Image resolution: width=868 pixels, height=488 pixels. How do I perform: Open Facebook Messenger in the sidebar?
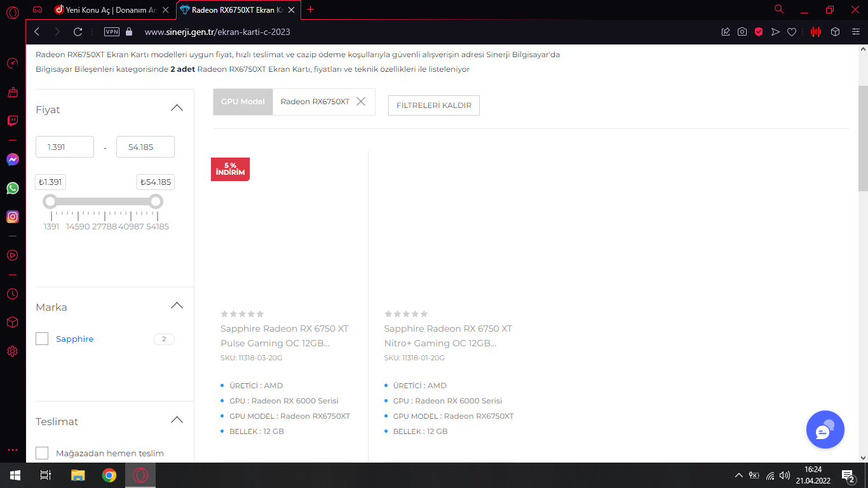tap(13, 159)
